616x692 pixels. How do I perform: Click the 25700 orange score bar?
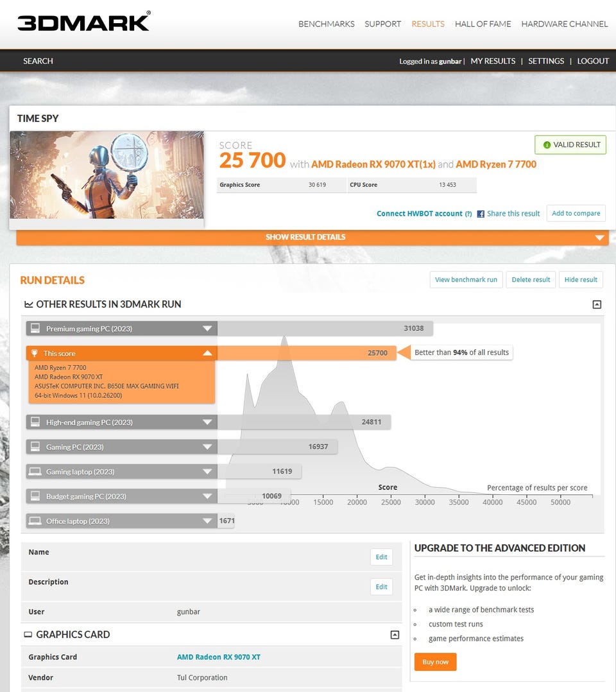click(307, 353)
